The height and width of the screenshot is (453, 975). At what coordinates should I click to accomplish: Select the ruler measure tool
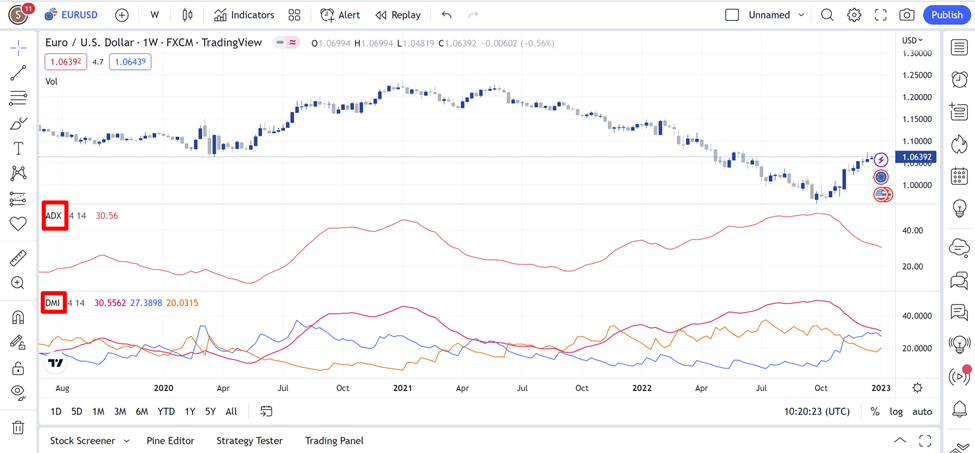pos(18,258)
